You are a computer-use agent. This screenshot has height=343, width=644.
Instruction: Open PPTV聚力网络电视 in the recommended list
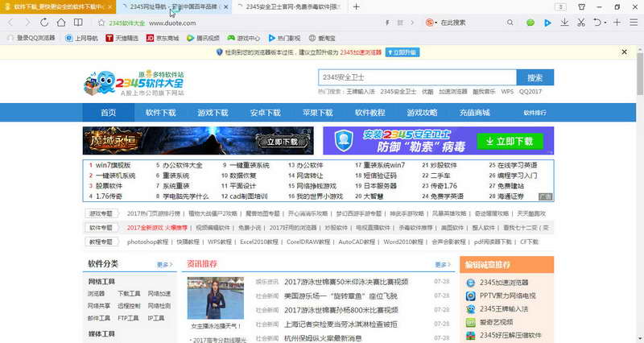point(508,295)
